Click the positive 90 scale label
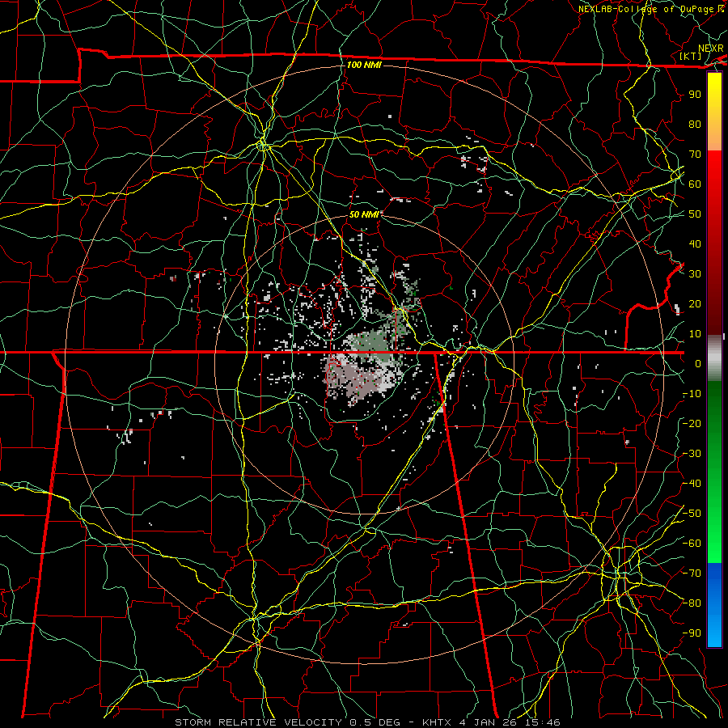 [x=695, y=95]
